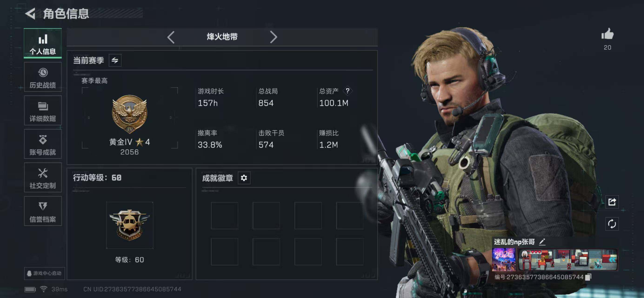Open the 历史战绩 tab
The width and height of the screenshot is (644, 298).
(x=43, y=77)
